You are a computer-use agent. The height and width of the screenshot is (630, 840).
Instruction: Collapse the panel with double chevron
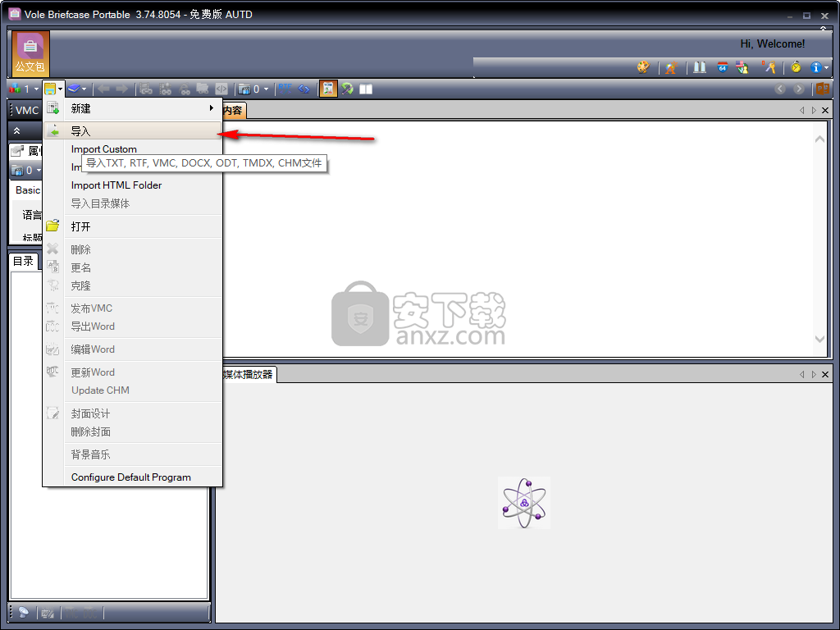click(x=17, y=130)
